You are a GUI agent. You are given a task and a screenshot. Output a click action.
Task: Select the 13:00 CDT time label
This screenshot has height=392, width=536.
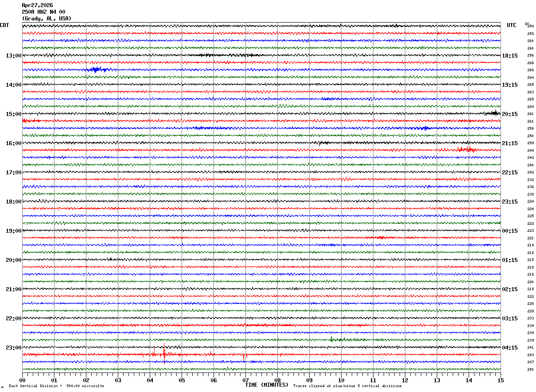pyautogui.click(x=13, y=56)
